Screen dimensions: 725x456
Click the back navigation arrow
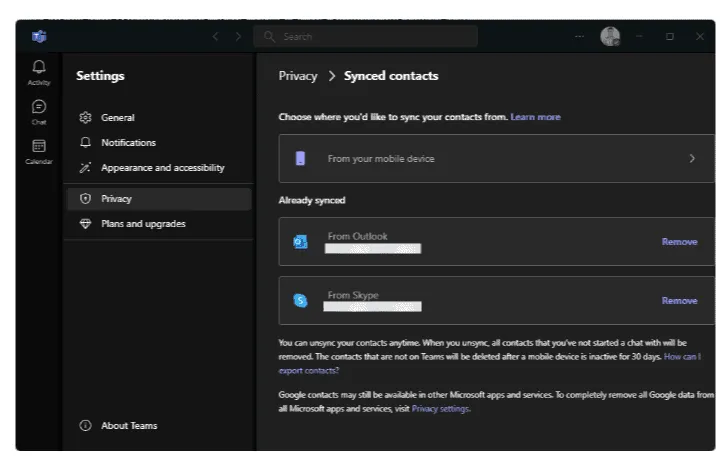click(215, 37)
